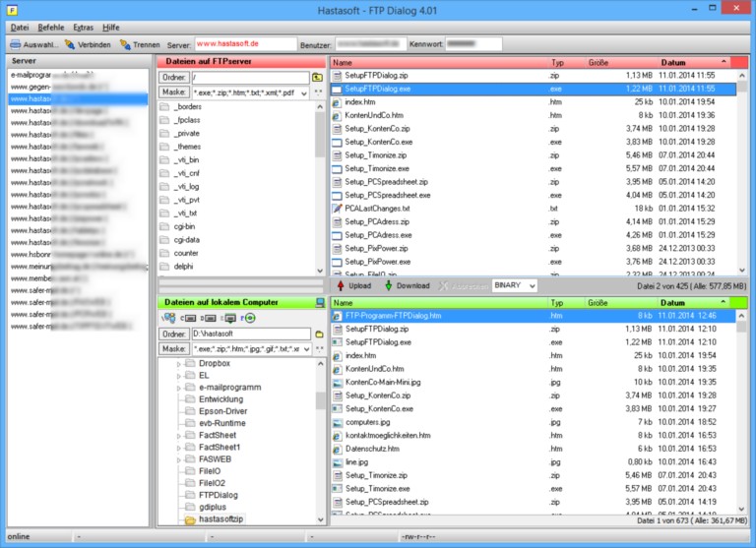This screenshot has width=756, height=548.
Task: Click the Auswahl server selection icon
Action: (x=16, y=45)
